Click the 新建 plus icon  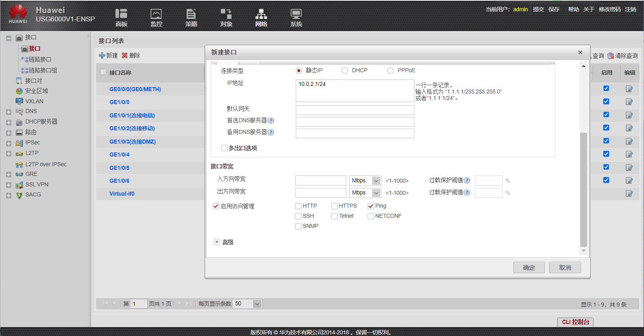pos(102,56)
